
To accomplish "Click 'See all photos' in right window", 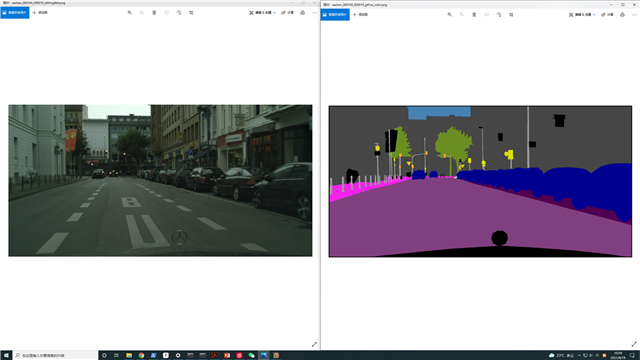I will click(335, 15).
